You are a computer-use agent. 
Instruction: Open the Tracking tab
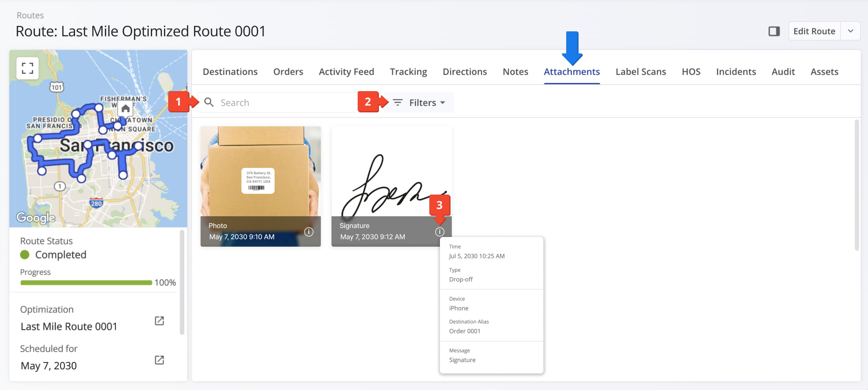point(409,72)
